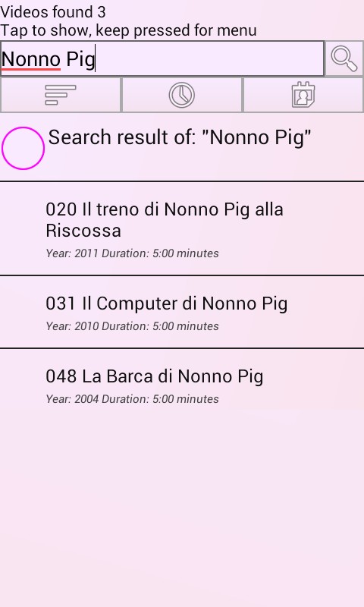The height and width of the screenshot is (607, 364).
Task: Select the Search result of "Nonno Pig" header
Action: tap(180, 137)
